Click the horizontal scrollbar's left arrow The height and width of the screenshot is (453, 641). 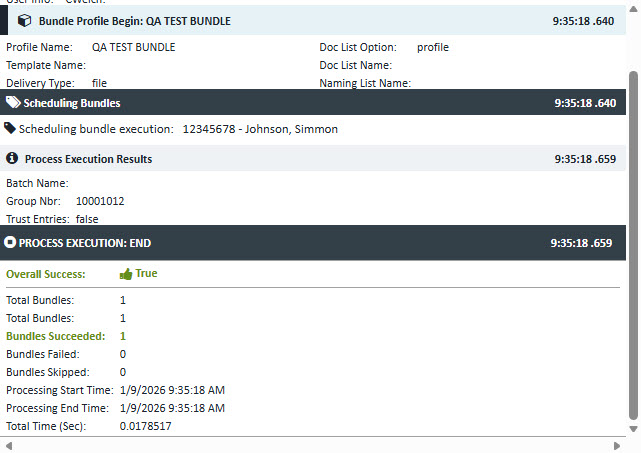coord(7,445)
